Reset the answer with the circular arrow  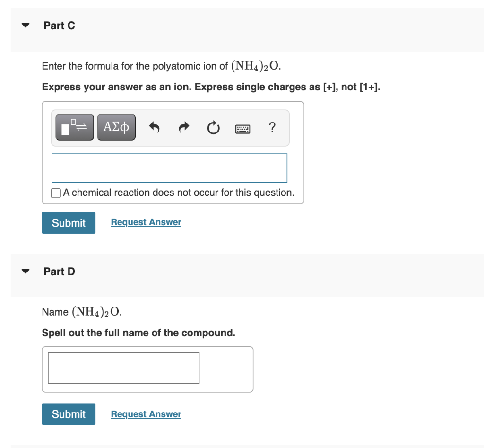point(213,127)
